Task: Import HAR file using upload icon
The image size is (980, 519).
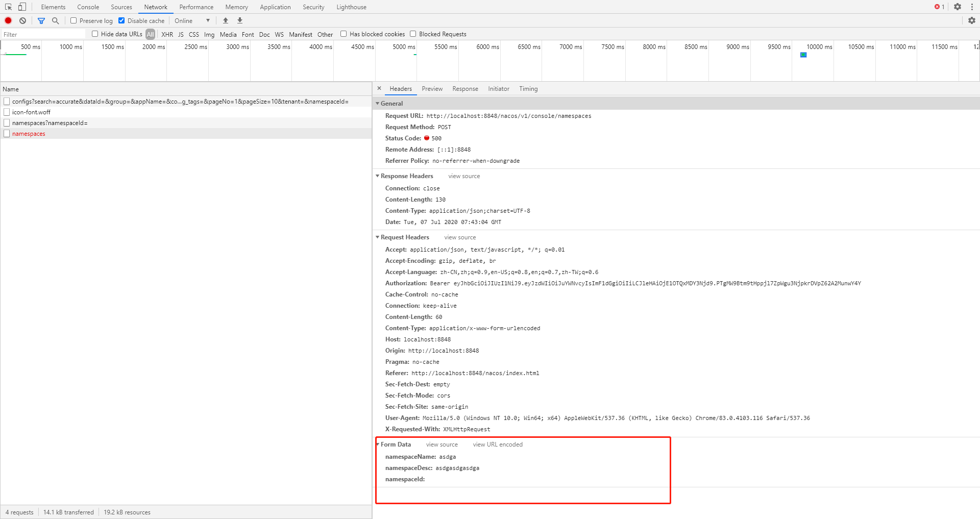Action: point(225,20)
